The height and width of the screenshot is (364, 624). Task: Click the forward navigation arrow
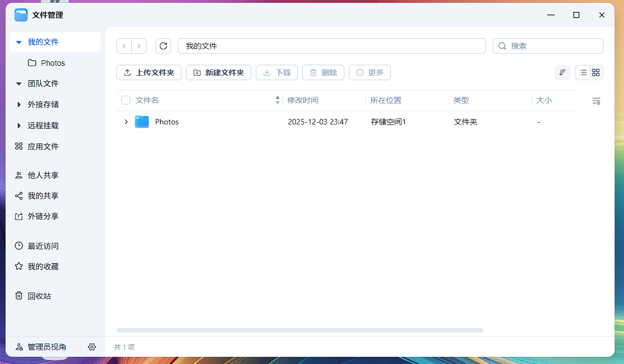(139, 46)
